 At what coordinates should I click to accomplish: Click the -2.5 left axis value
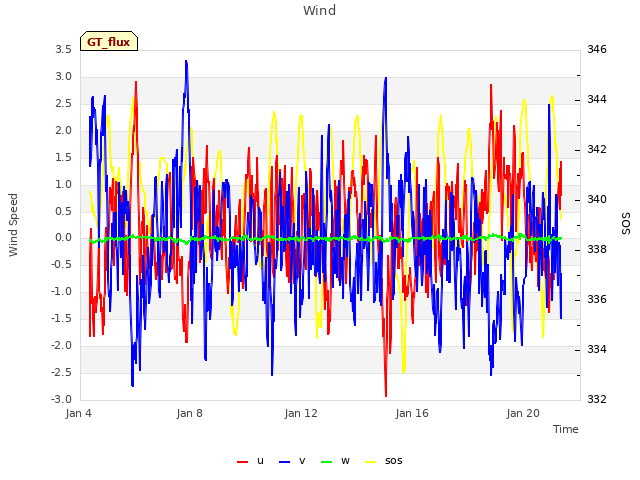pyautogui.click(x=61, y=373)
